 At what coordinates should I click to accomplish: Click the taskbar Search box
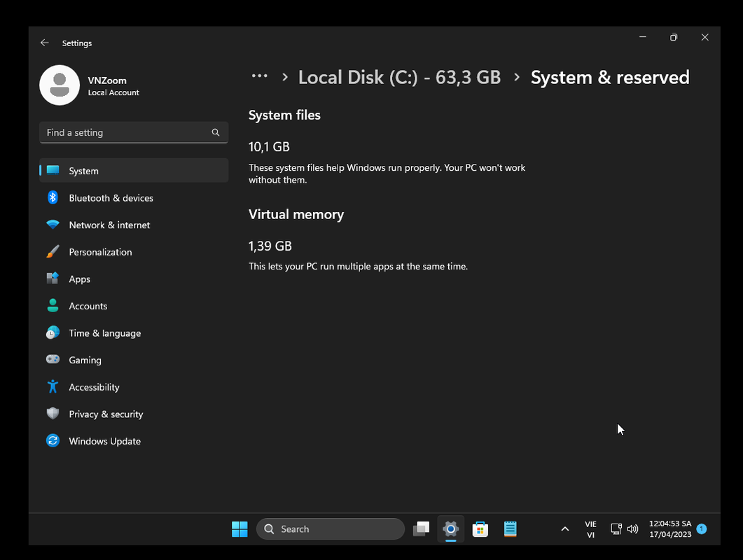(x=331, y=528)
